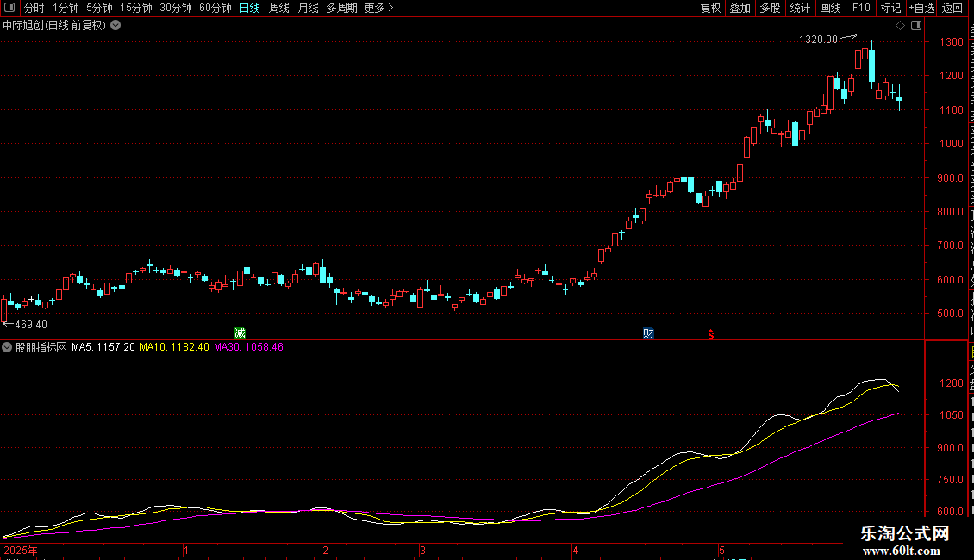Viewport: 974px width, 560px height.
Task: Click the 中际旭创(日线.前复权) chart title
Action: click(x=54, y=26)
